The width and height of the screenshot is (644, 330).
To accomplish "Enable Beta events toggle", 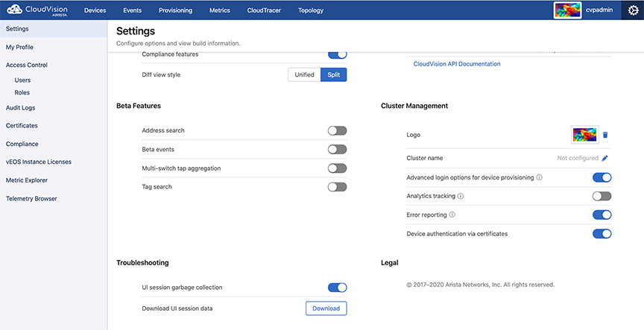I will [x=337, y=150].
